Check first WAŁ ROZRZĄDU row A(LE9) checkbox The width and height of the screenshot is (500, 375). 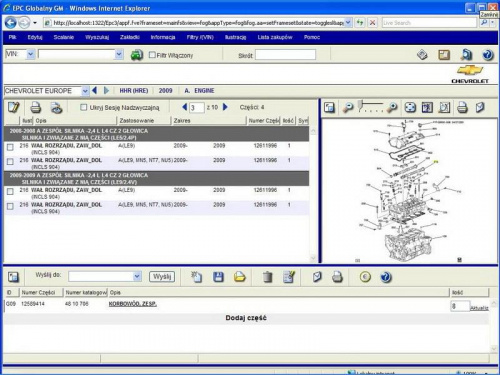click(10, 147)
